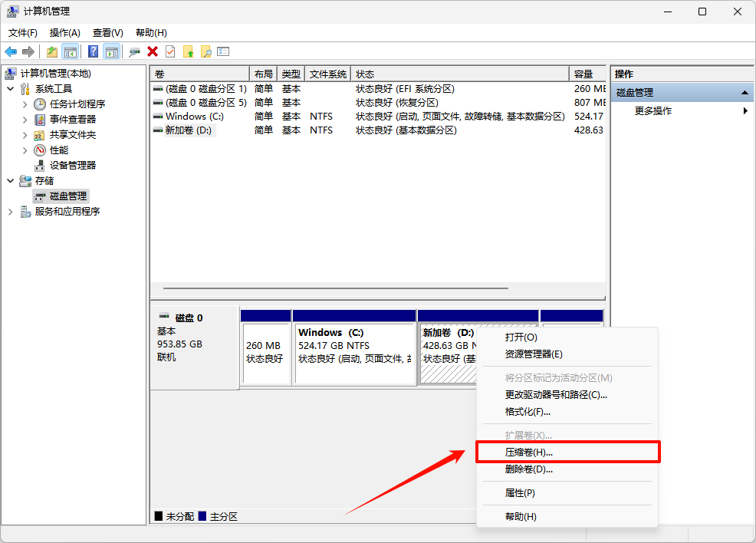Expand the 事件查看器 tree node
The height and width of the screenshot is (543, 756).
25,119
